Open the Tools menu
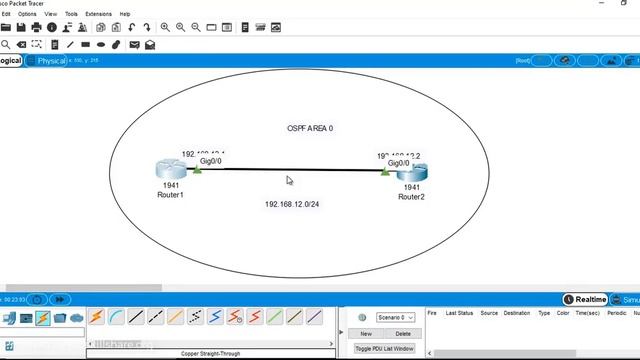 71,14
